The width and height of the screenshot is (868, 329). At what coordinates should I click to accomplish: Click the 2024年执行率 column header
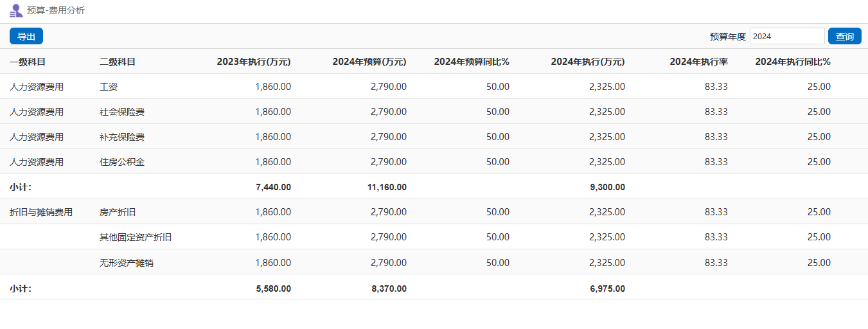click(698, 62)
